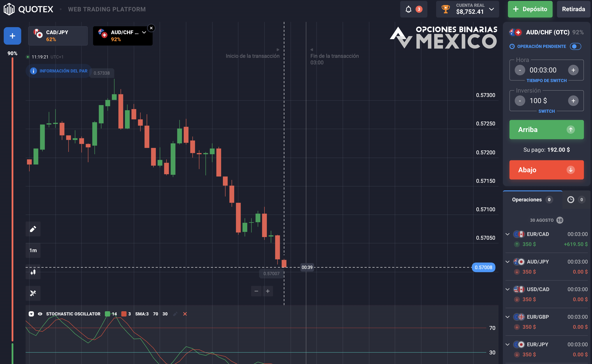Click the red 3 color swatch

tap(124, 314)
